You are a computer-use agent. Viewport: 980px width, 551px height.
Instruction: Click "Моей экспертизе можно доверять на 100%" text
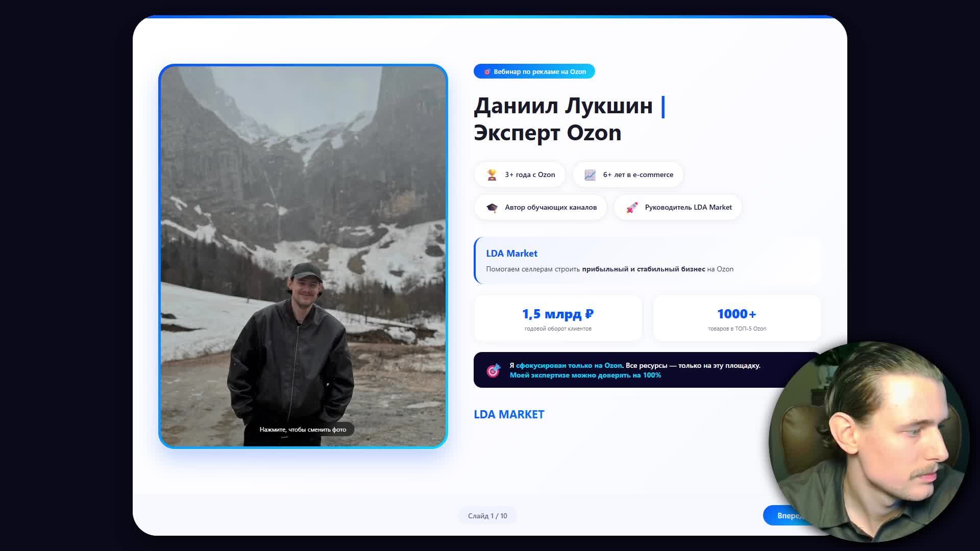click(x=584, y=374)
